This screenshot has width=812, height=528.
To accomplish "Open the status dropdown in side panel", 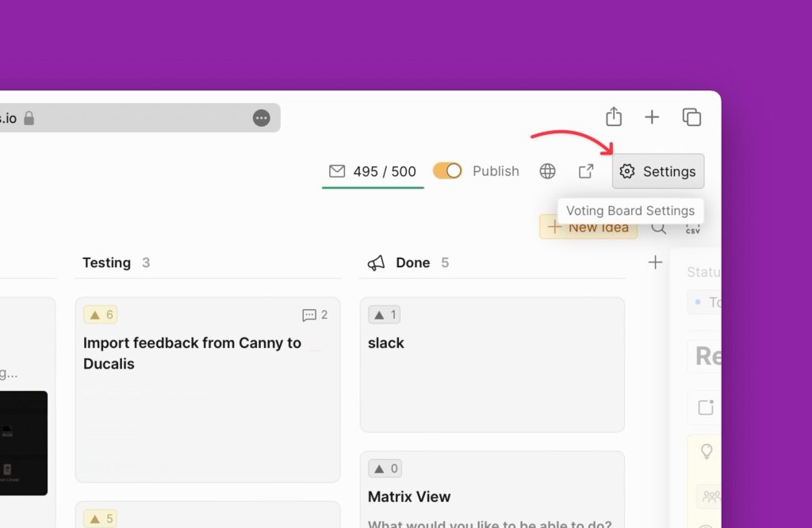I will pyautogui.click(x=706, y=302).
